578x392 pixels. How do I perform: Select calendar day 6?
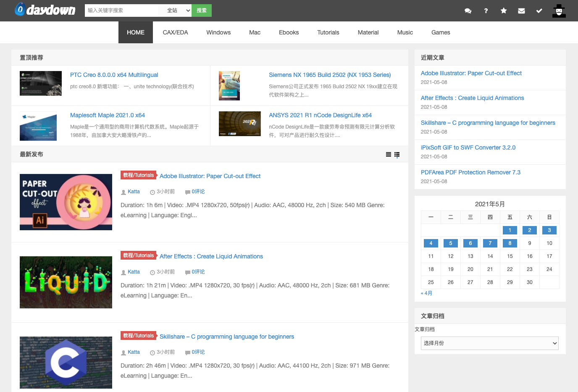[x=470, y=243]
